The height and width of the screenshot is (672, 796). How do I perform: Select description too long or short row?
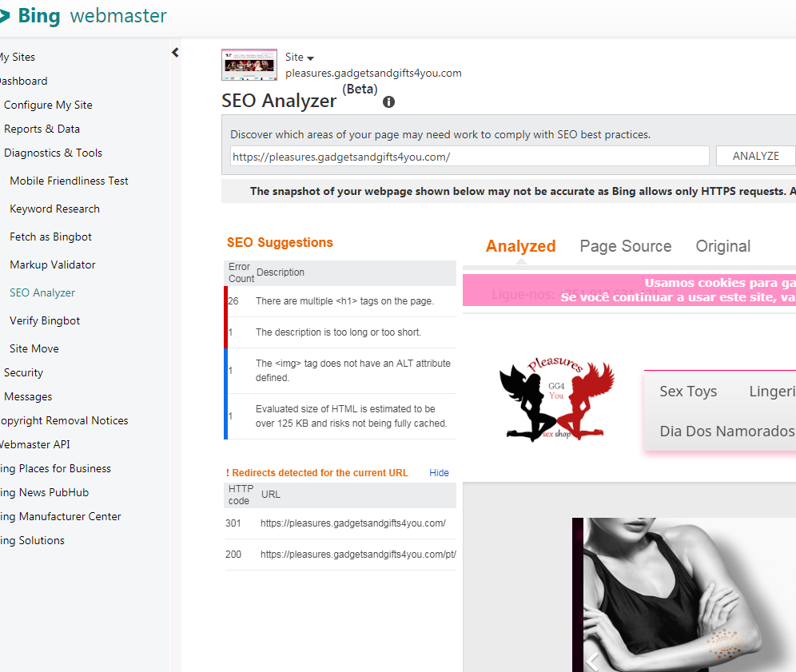(x=340, y=332)
